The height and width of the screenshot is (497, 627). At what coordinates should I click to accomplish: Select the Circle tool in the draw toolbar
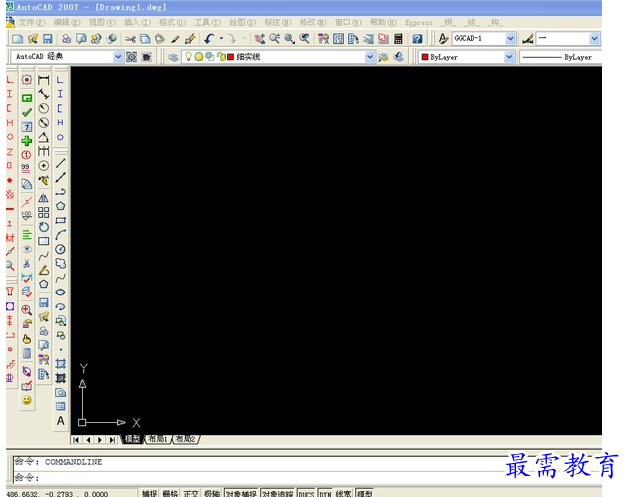coord(60,249)
